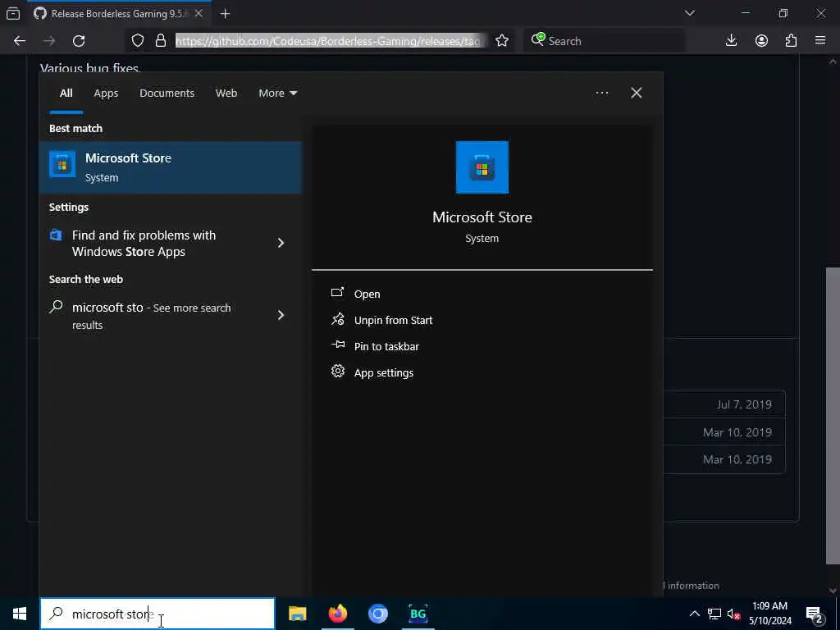Close the Release Borderless Gaming tab
The image size is (840, 630).
click(x=199, y=13)
